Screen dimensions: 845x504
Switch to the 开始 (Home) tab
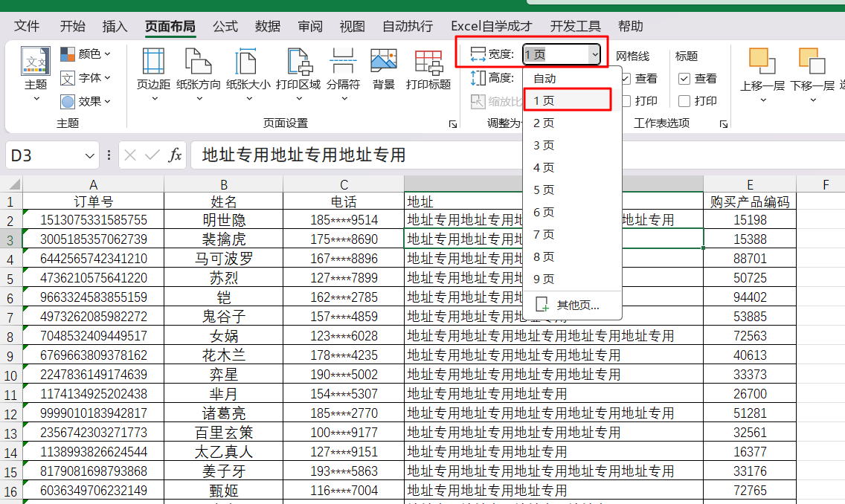tap(72, 26)
